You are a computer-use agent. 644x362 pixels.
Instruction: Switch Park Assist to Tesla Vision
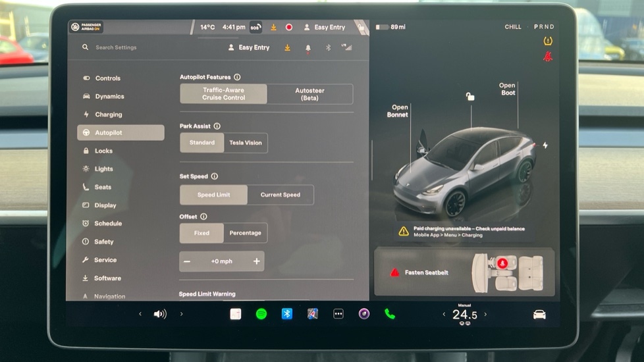pyautogui.click(x=245, y=143)
